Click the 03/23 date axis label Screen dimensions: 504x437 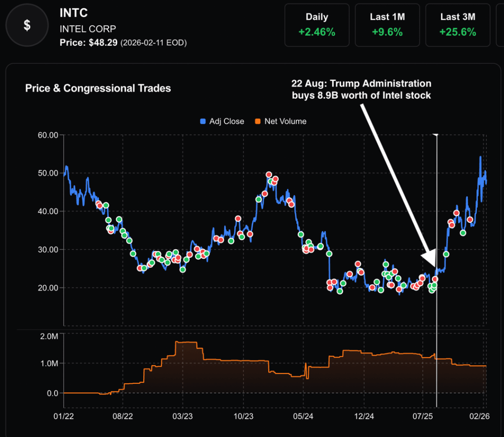[x=183, y=416]
